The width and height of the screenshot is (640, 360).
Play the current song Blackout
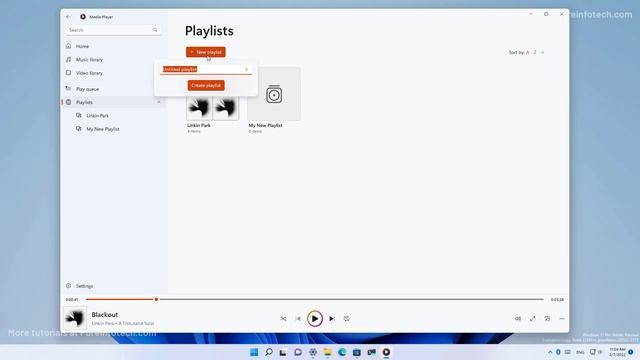tap(315, 318)
